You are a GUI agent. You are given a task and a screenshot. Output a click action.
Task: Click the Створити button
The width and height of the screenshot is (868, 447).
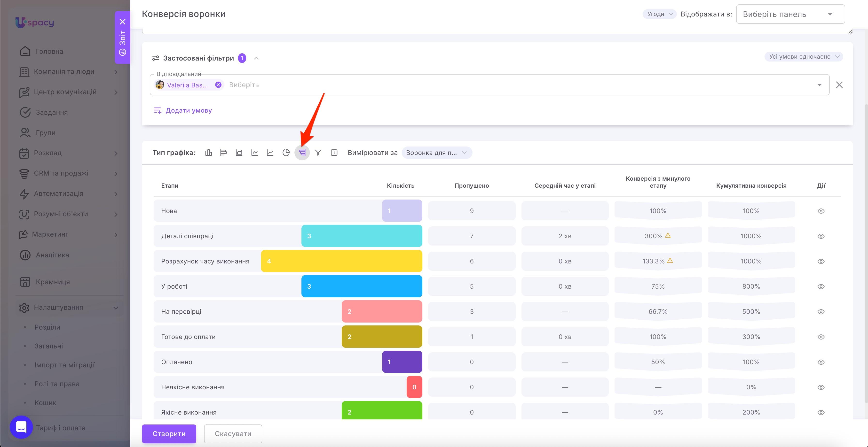[169, 434]
